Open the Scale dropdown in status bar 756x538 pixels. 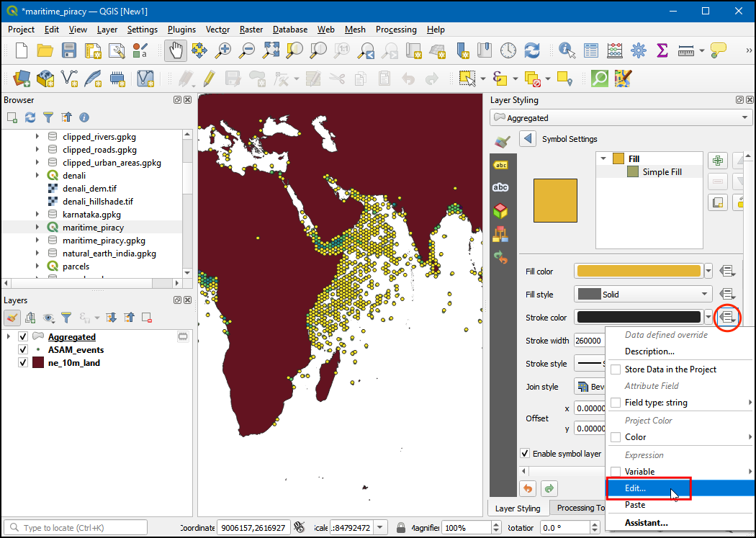tap(380, 527)
